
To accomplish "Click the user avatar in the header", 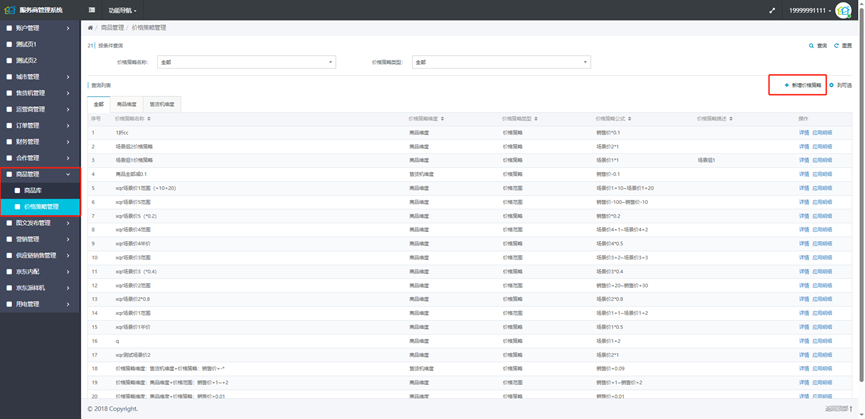I will coord(843,10).
